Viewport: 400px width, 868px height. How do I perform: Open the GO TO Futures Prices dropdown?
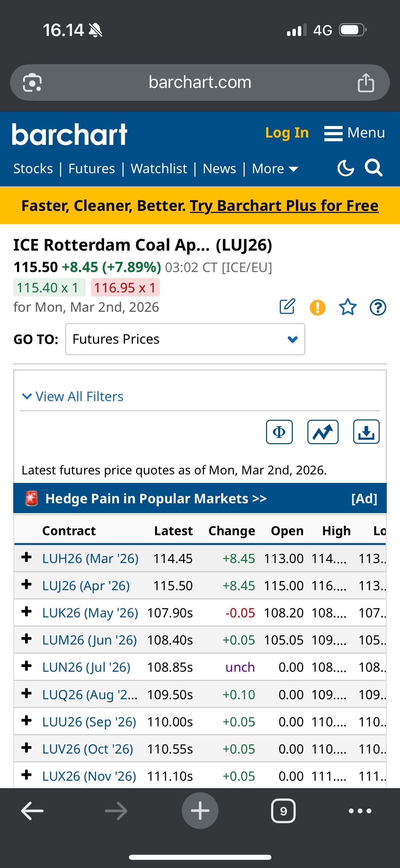coord(185,339)
